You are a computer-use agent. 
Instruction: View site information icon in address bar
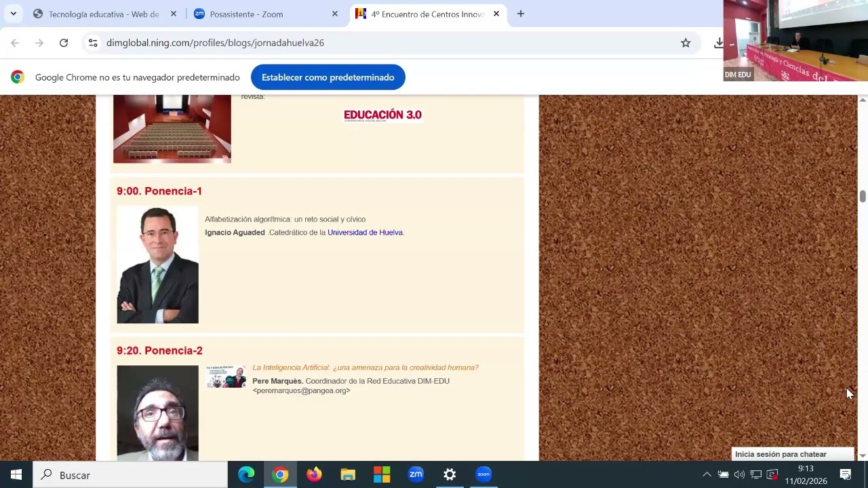[93, 43]
